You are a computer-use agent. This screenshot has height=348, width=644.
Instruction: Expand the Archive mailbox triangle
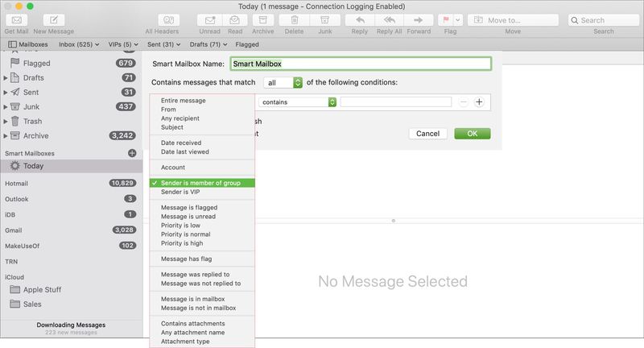click(6, 135)
